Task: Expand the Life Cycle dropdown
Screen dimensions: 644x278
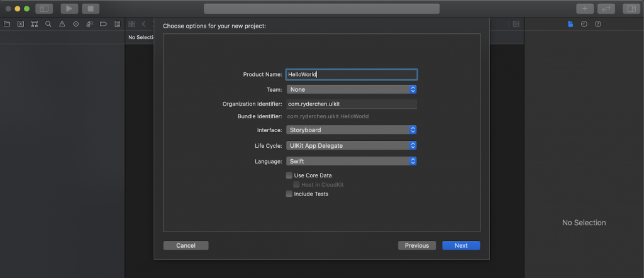Action: click(x=352, y=146)
